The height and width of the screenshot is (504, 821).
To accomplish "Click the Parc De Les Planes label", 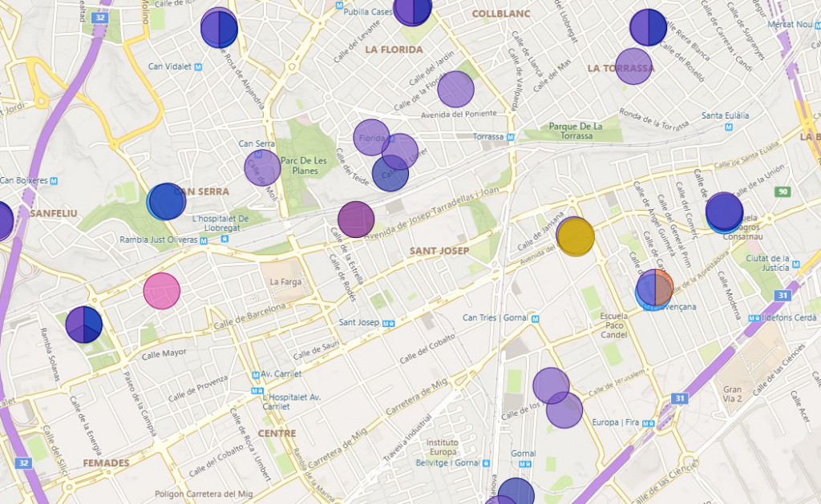I will point(304,166).
